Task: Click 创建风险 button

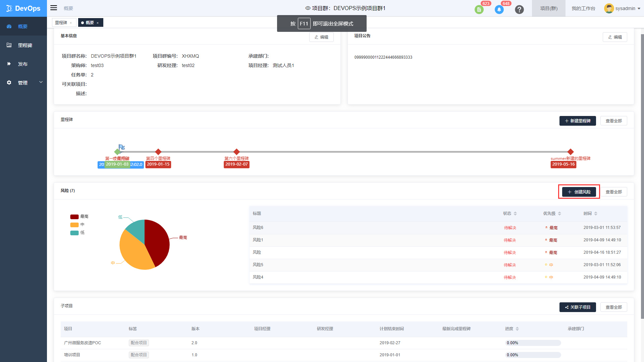Action: point(579,192)
